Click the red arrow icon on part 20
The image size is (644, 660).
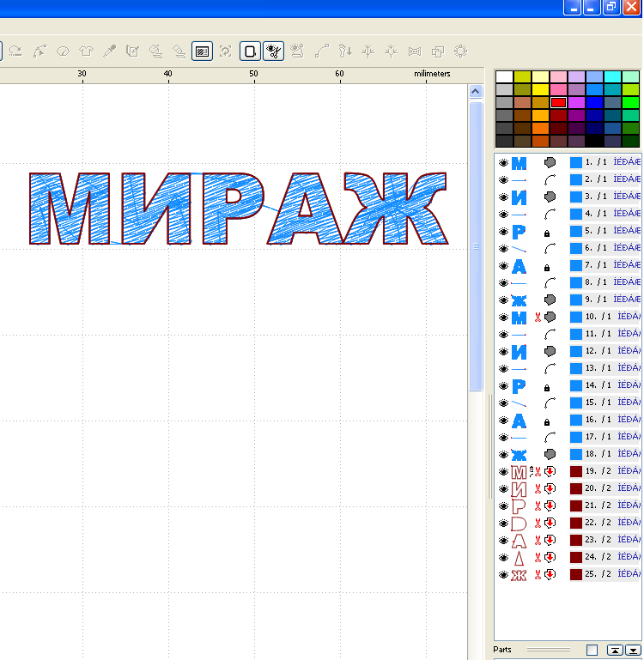click(x=550, y=488)
